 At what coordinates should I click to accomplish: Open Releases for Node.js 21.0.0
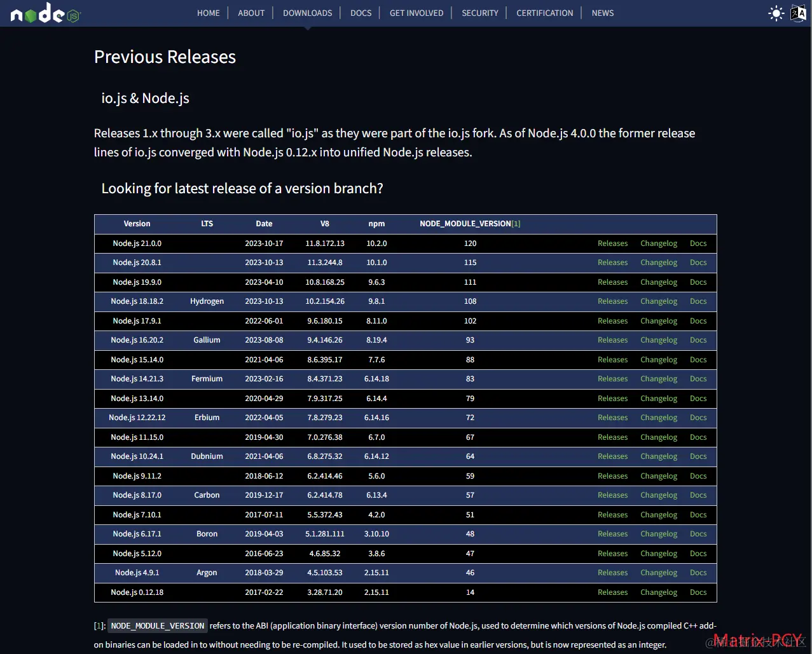pyautogui.click(x=612, y=243)
